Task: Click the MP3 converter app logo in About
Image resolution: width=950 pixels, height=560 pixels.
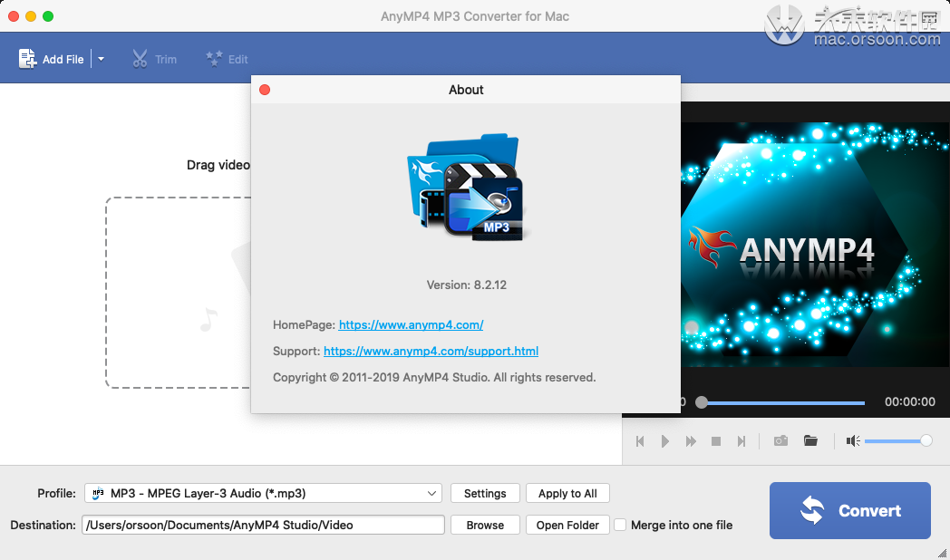Action: [465, 187]
